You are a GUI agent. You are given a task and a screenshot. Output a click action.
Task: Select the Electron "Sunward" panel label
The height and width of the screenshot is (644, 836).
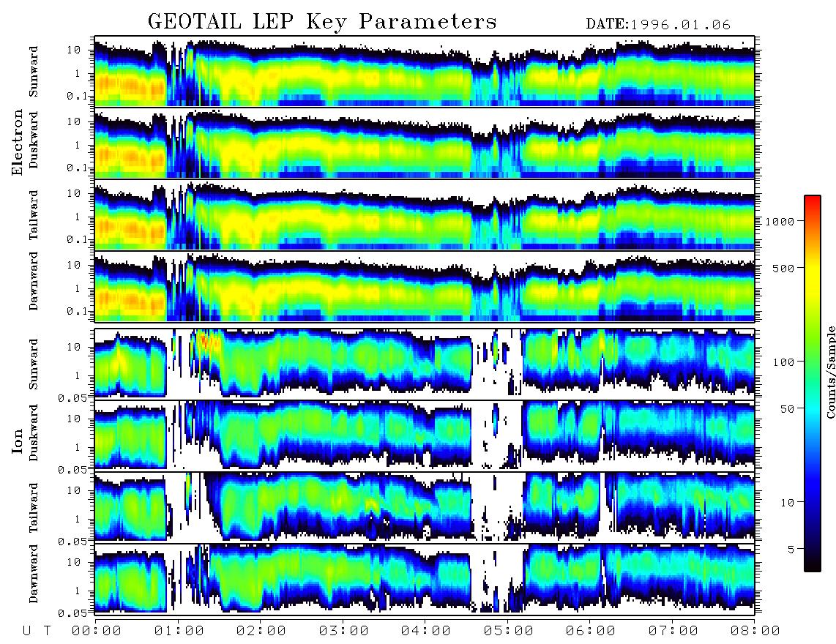(34, 72)
